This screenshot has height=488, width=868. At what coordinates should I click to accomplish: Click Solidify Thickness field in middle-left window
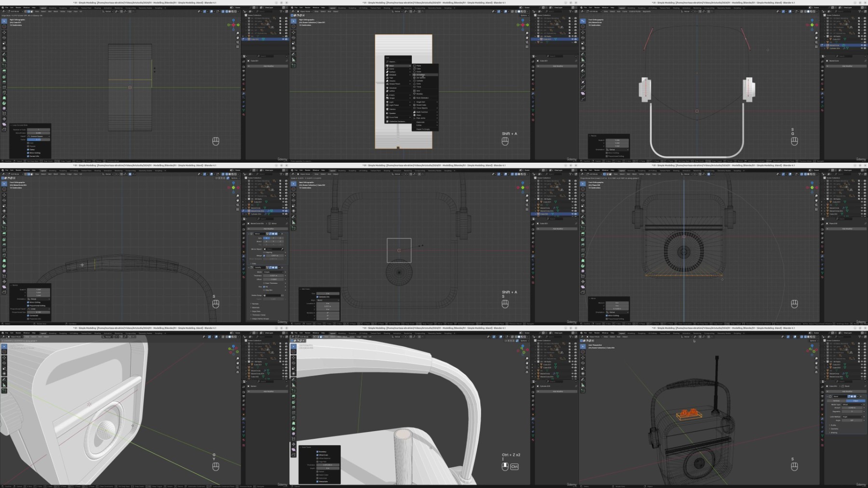click(273, 276)
